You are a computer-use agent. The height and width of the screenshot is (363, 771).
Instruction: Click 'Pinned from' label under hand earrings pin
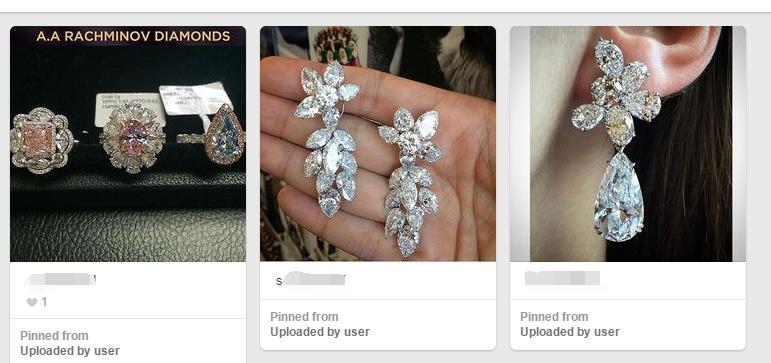[304, 317]
